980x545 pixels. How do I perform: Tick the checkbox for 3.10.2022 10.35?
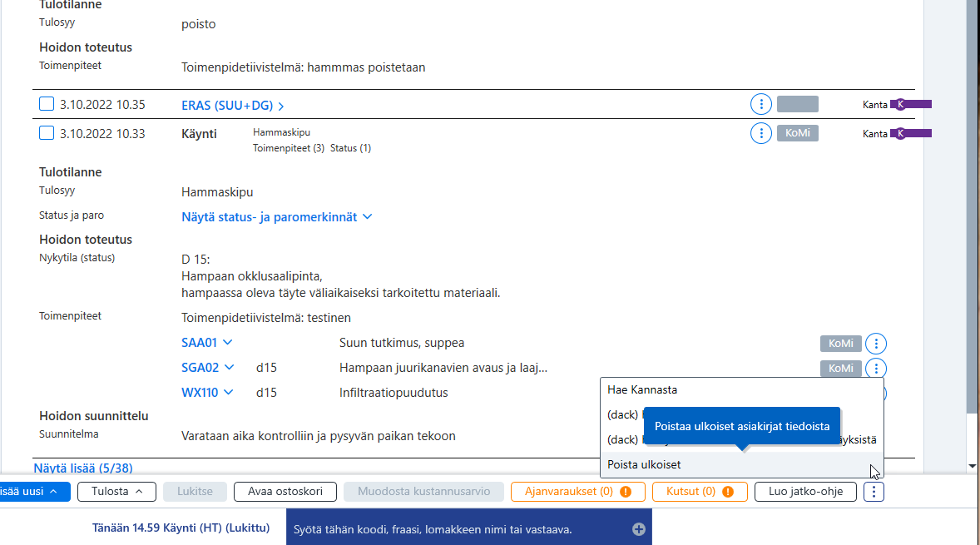(47, 104)
